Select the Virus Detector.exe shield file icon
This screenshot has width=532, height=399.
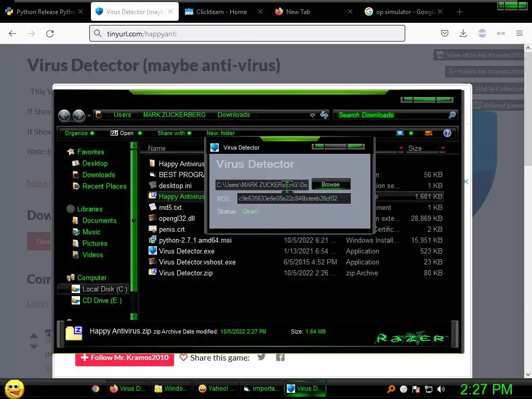pos(153,251)
